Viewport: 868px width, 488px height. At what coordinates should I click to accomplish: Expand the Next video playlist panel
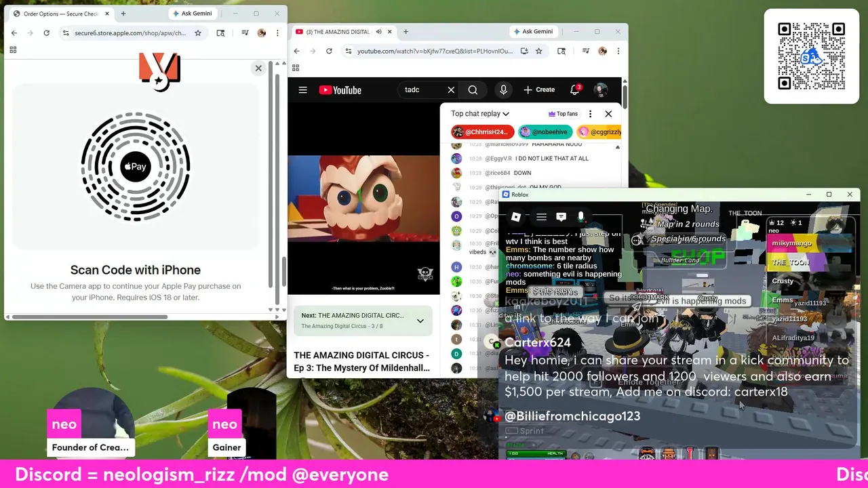[x=420, y=321]
